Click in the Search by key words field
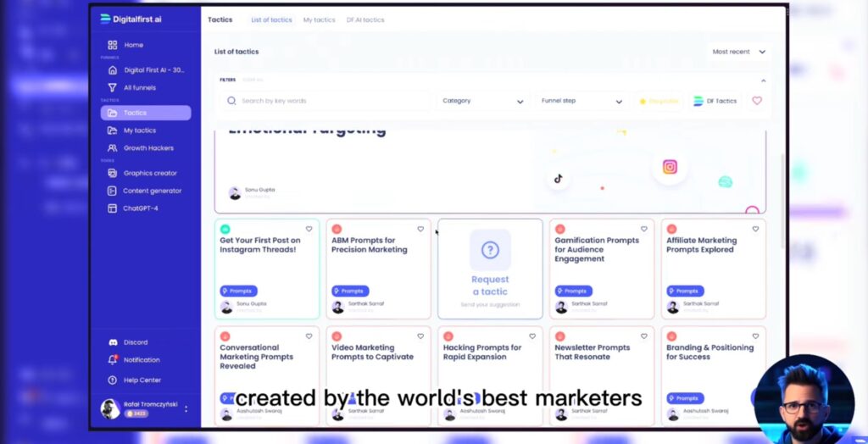This screenshot has width=868, height=444. pos(325,101)
